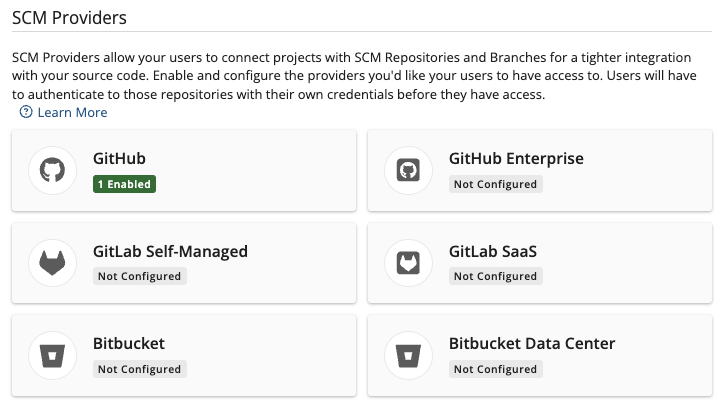Click Bitbucket Not Configured status badge

point(139,369)
